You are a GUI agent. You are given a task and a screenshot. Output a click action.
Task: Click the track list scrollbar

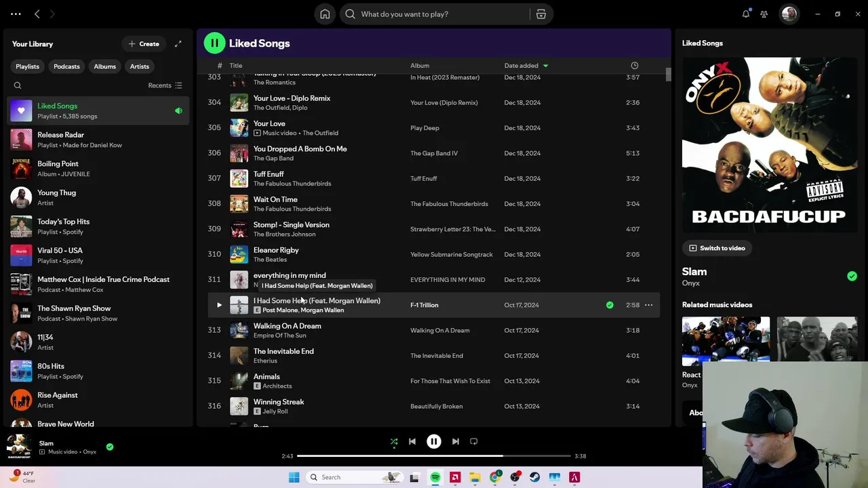tap(668, 75)
